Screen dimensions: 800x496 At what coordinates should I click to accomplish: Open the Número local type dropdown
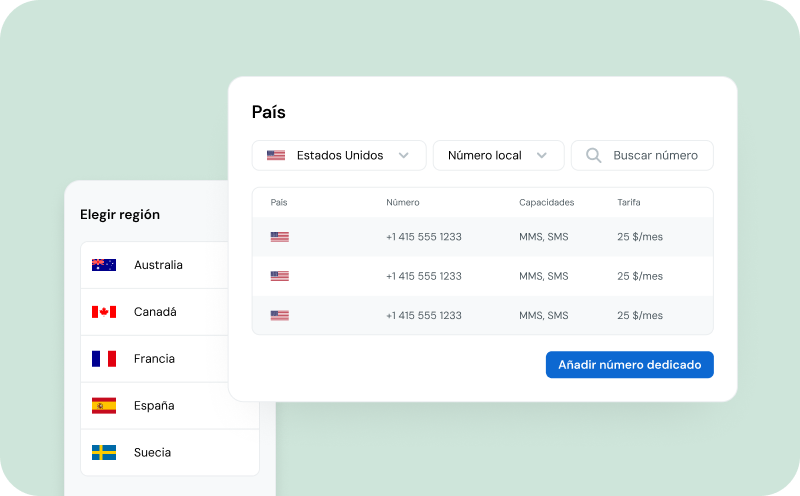click(x=498, y=155)
